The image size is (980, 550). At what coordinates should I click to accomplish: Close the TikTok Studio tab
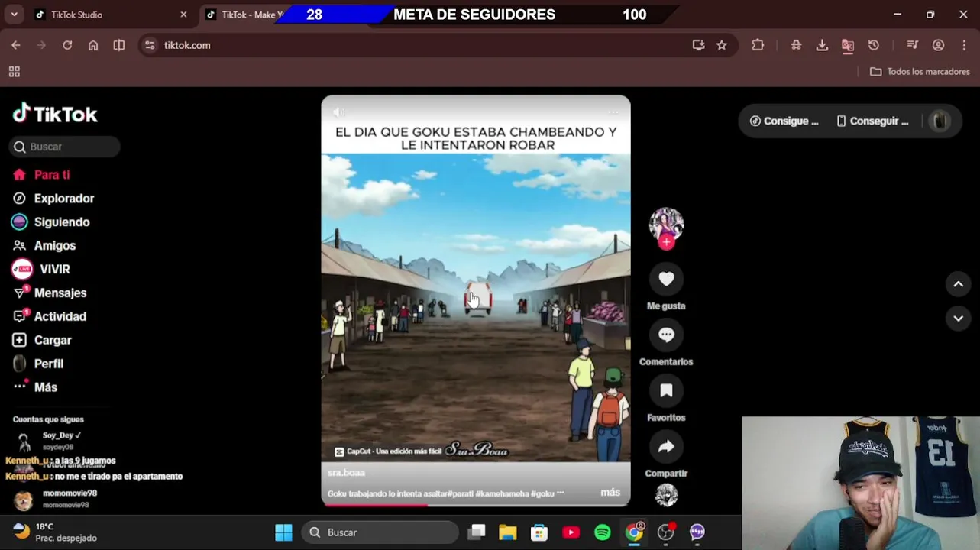point(183,15)
